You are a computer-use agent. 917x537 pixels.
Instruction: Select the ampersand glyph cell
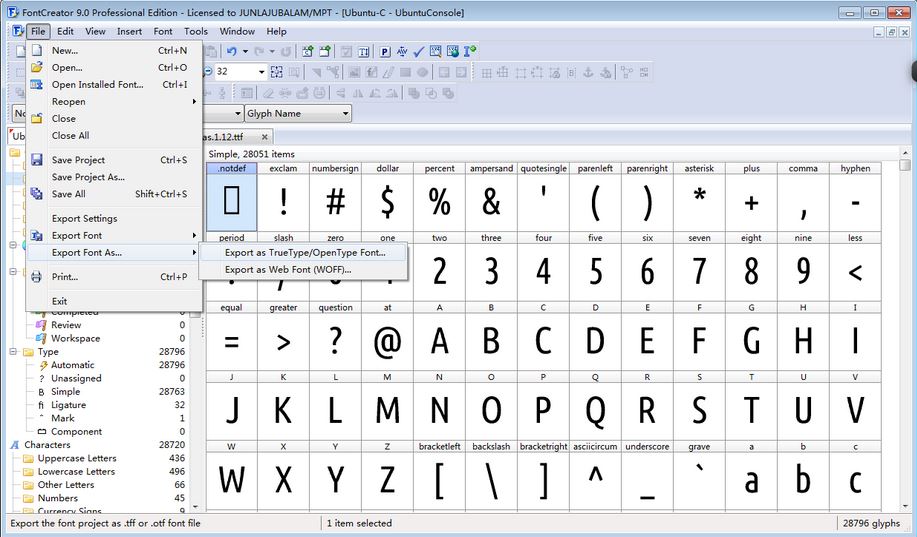click(491, 201)
